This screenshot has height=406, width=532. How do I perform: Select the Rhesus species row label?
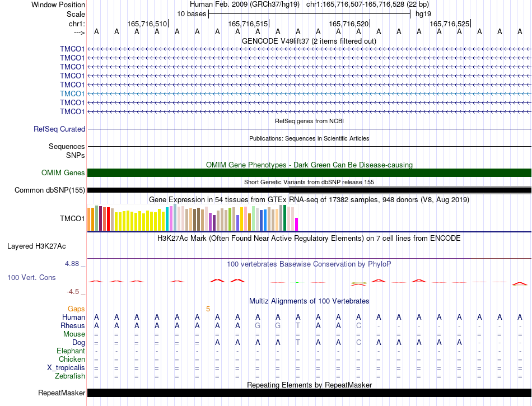pos(73,325)
